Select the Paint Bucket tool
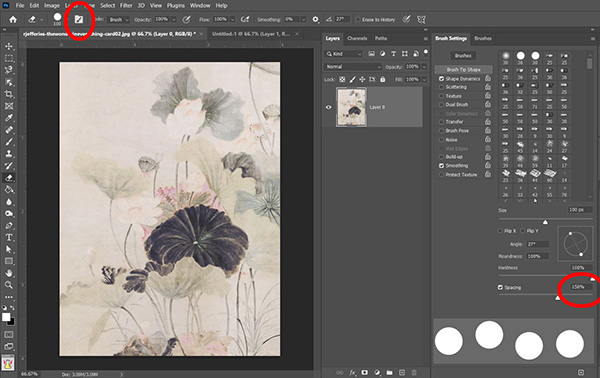The image size is (600, 378). tap(9, 190)
